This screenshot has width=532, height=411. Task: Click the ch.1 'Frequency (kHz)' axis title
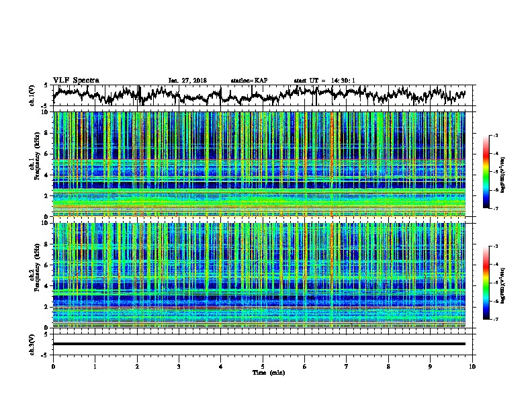[37, 156]
